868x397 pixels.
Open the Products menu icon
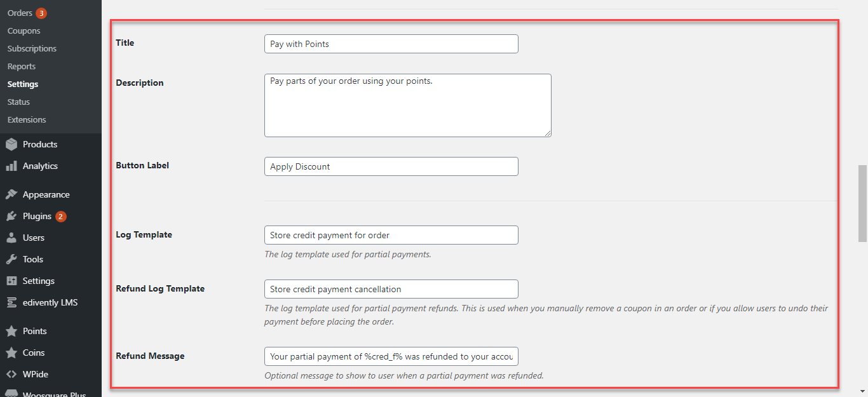click(11, 144)
